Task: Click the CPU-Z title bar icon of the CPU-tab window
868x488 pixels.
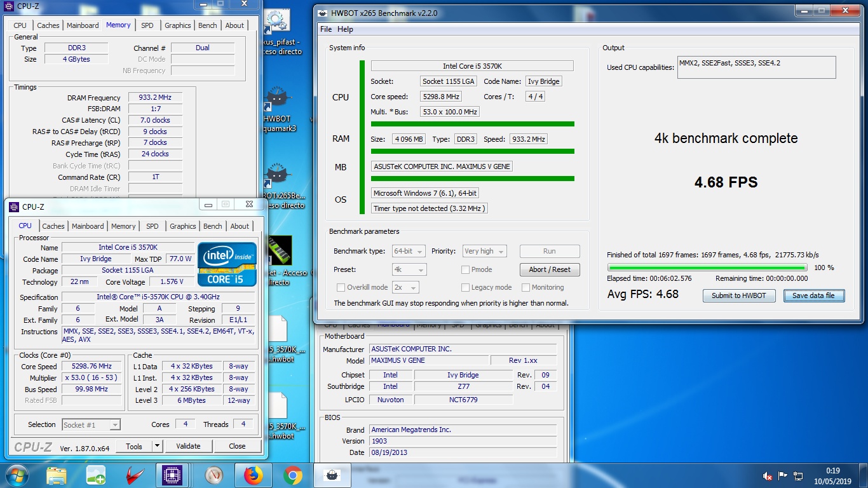Action: click(14, 207)
